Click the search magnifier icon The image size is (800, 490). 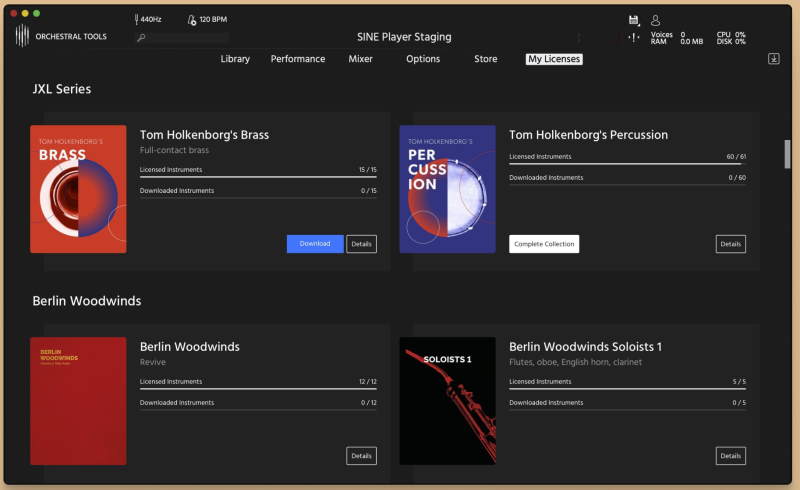pos(141,37)
